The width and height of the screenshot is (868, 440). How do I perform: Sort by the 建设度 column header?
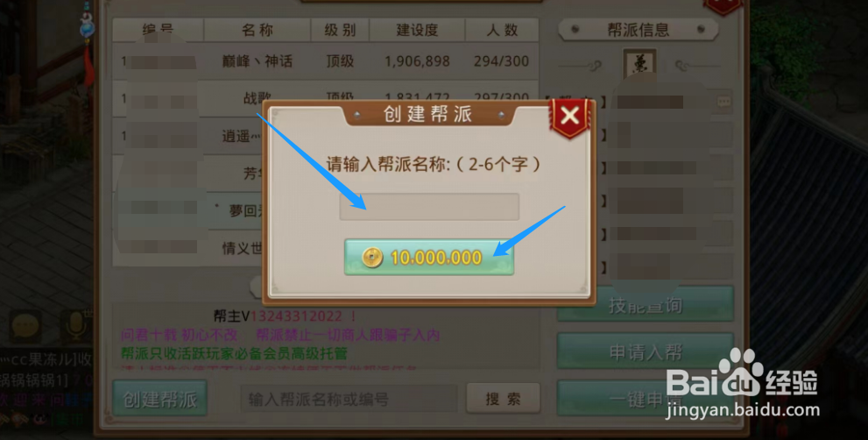417,30
